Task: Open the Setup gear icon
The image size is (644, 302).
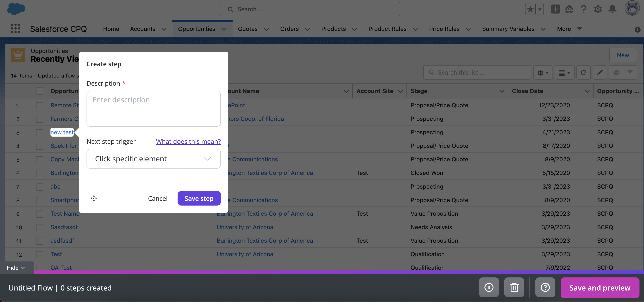Action: [x=598, y=9]
